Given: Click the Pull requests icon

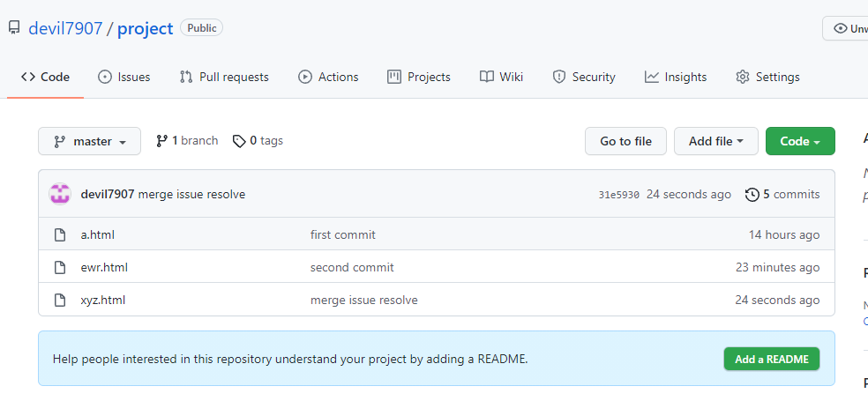Looking at the screenshot, I should pyautogui.click(x=186, y=77).
